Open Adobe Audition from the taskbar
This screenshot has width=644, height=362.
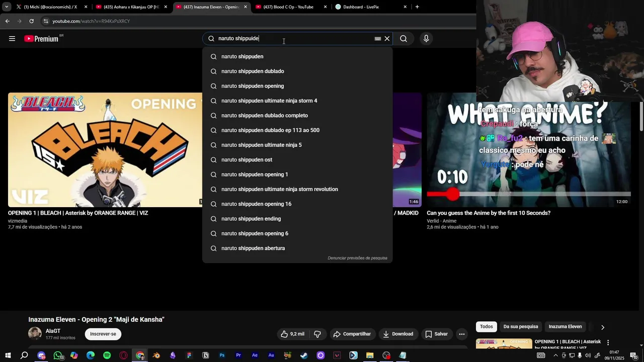point(271,355)
